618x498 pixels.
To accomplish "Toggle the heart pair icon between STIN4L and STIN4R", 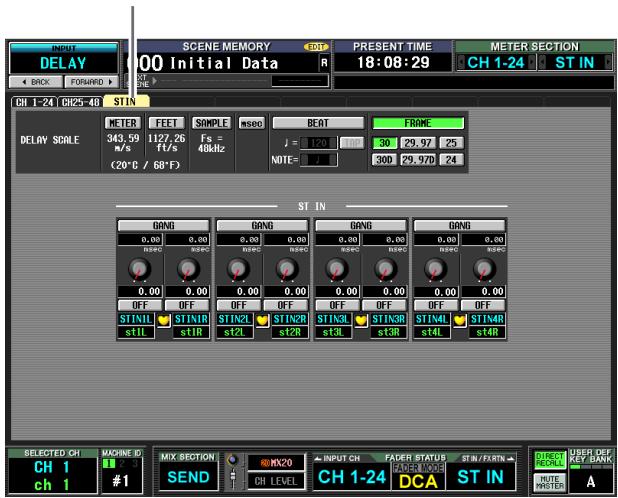I will pyautogui.click(x=460, y=320).
